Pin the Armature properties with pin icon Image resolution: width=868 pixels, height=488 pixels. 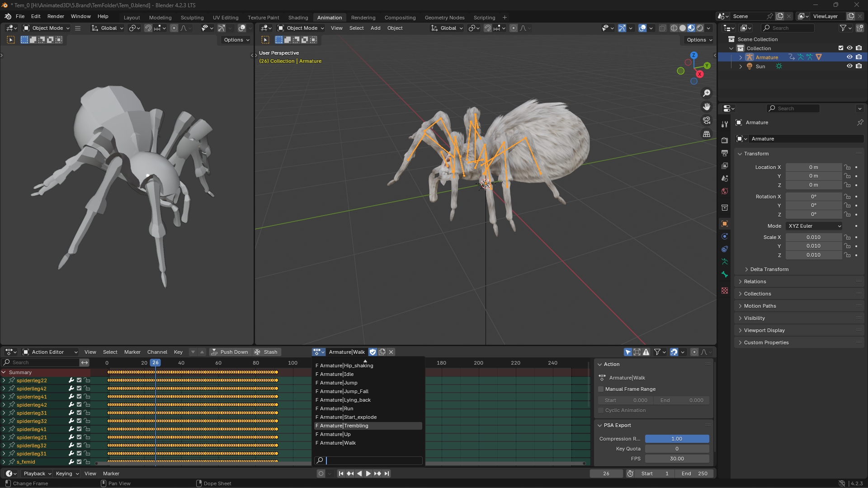click(x=860, y=122)
